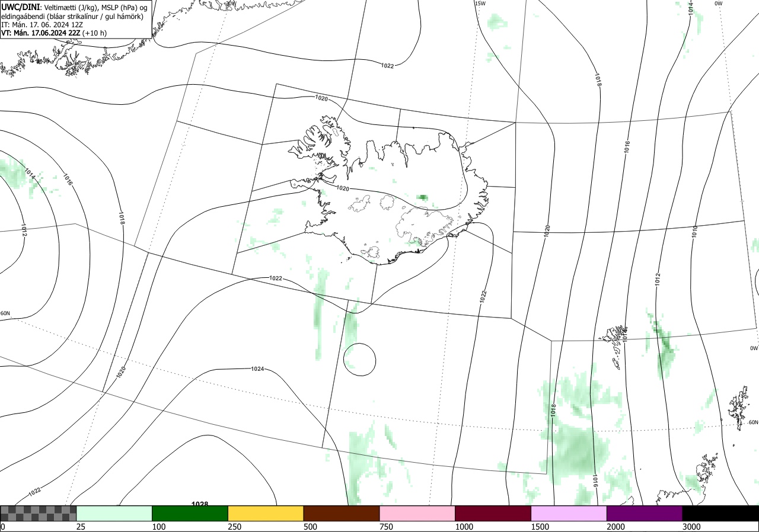759x532 pixels.
Task: Pick the dark red 1000–1500 legend swatch
Action: [493, 513]
